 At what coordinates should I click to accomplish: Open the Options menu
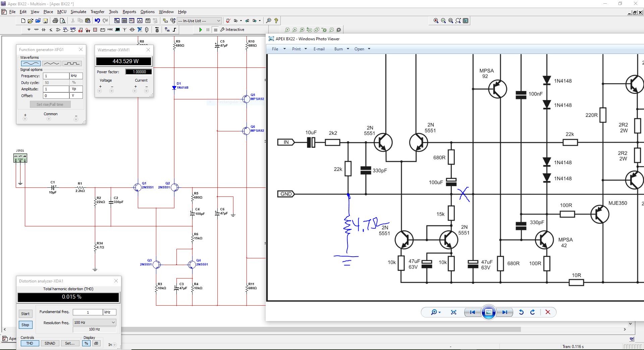[x=148, y=12]
